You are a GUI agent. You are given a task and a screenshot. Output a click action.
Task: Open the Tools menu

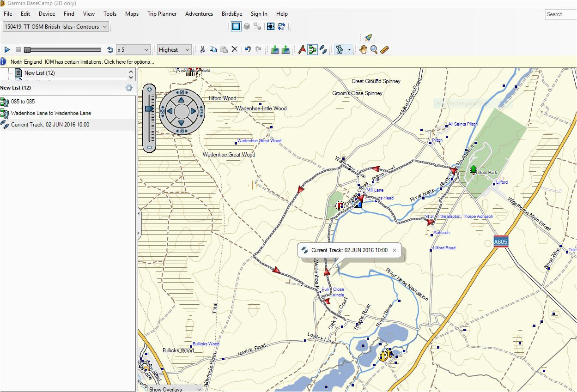(x=110, y=14)
